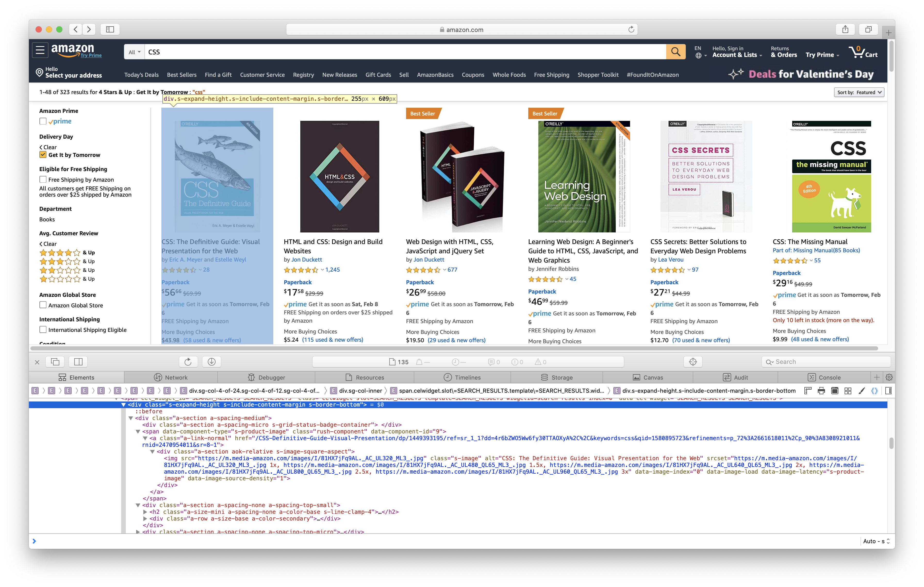Click the download web archive icon
The width and height of the screenshot is (924, 587).
[211, 362]
